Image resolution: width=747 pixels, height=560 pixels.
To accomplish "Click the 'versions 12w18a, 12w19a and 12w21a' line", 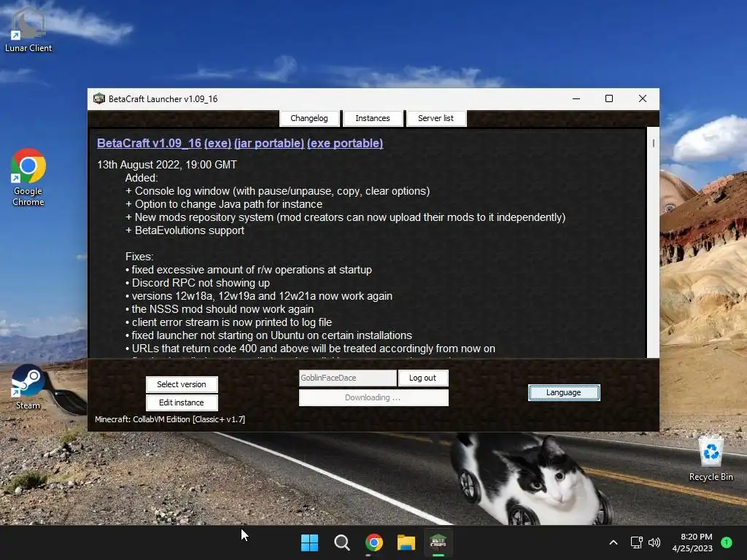I will [x=259, y=296].
